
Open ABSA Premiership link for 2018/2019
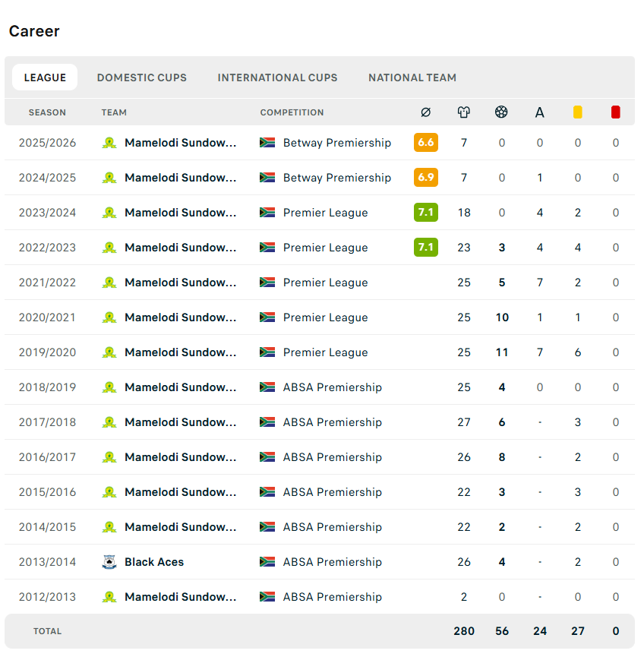[332, 387]
